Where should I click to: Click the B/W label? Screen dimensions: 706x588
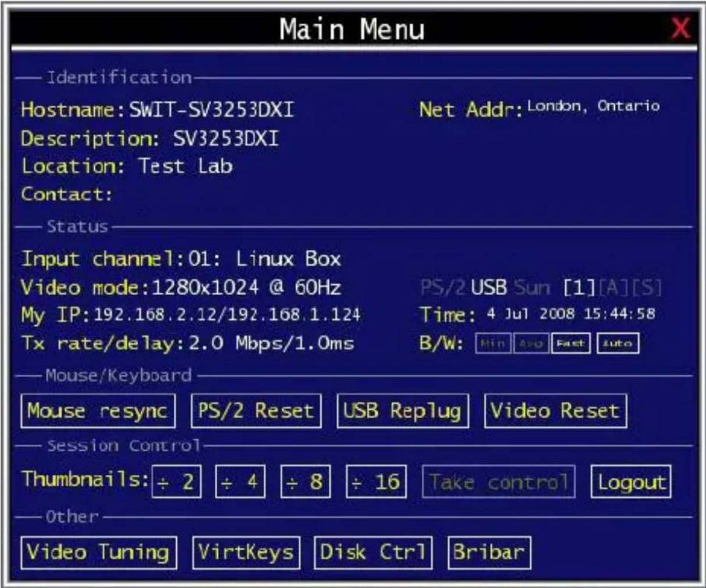click(x=442, y=343)
